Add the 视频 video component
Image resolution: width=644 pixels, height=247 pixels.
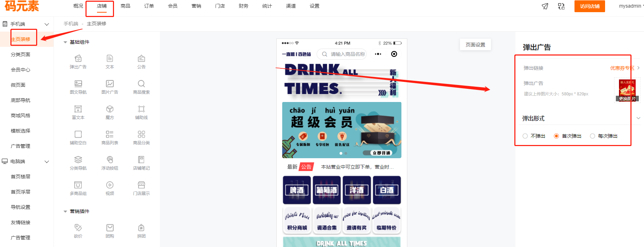110,188
